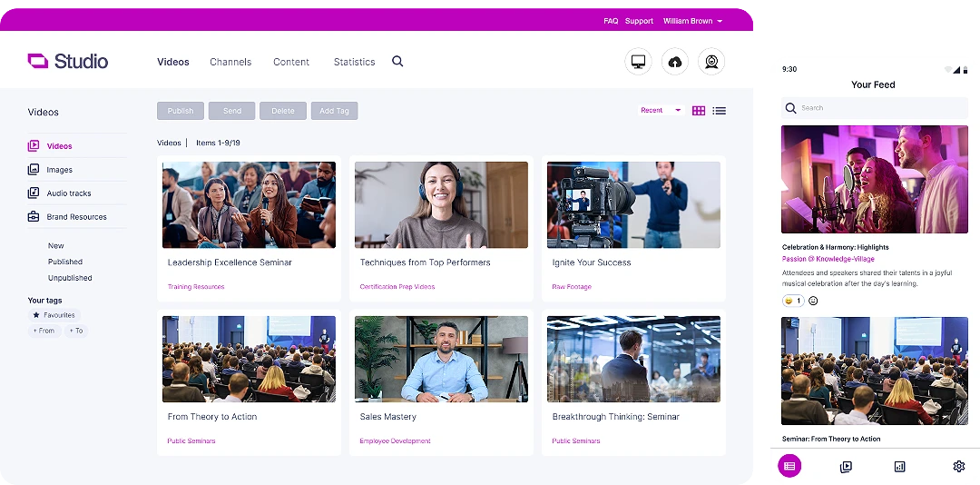Click the Add Tag button

(x=334, y=111)
